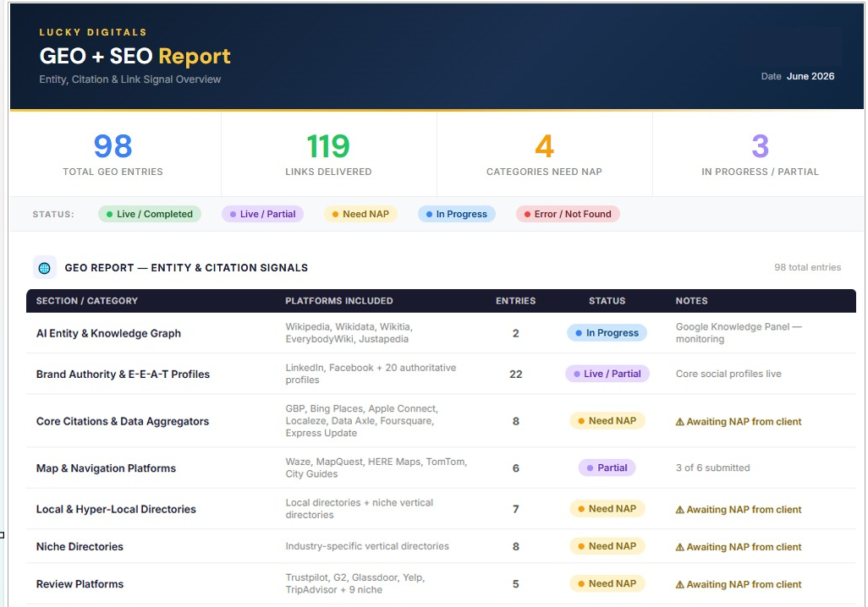Screen dimensions: 868x607
Task: Click the Partial badge for Map & Navigation Platforms
Action: [x=607, y=468]
